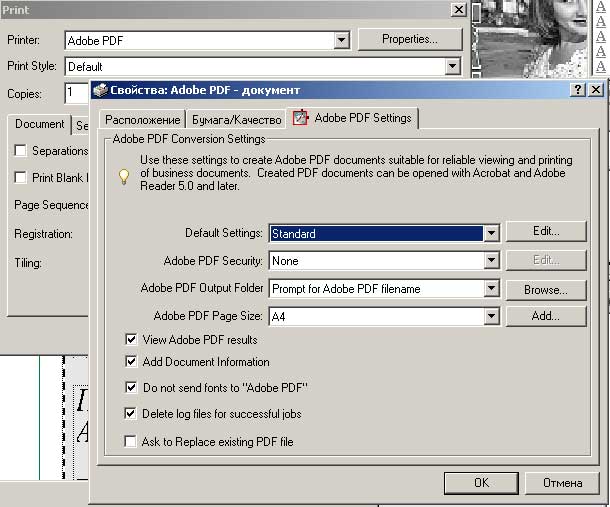Close the Print window

pos(459,9)
